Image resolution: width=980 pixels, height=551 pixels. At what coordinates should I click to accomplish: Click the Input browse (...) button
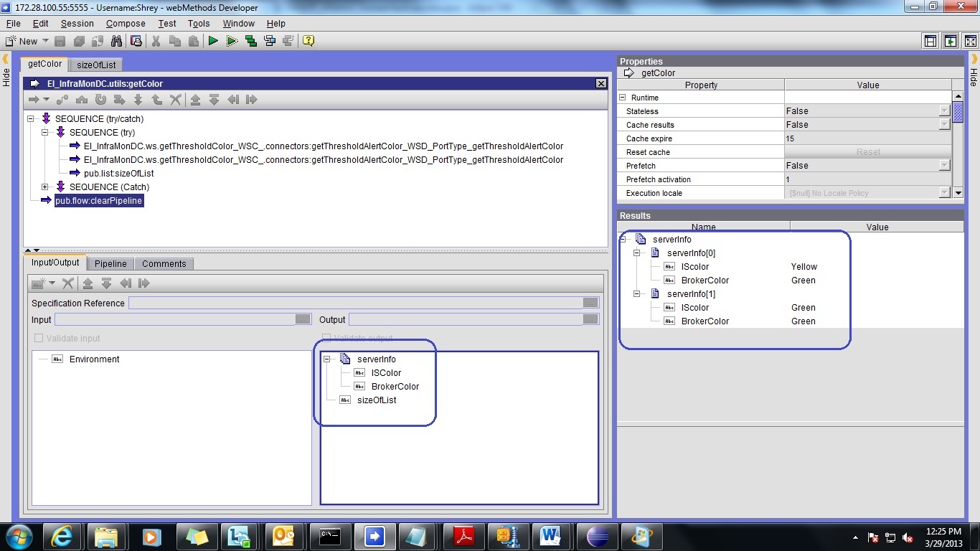pyautogui.click(x=303, y=319)
